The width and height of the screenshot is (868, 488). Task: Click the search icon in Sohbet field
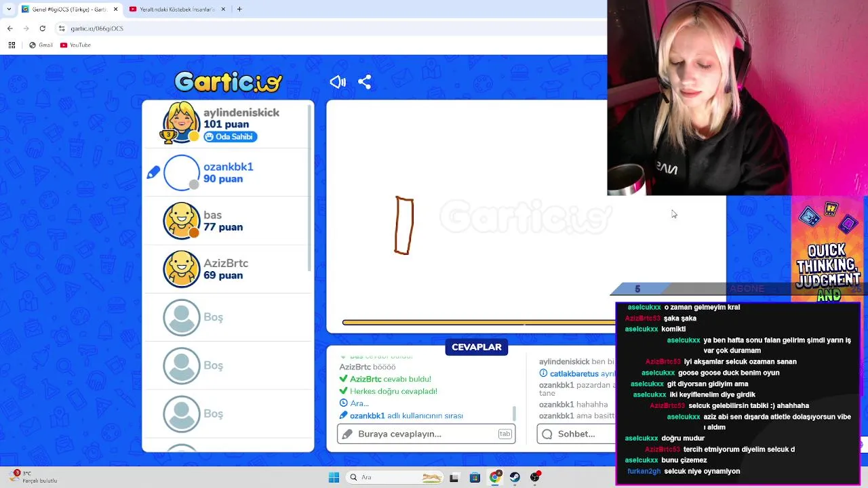(547, 434)
